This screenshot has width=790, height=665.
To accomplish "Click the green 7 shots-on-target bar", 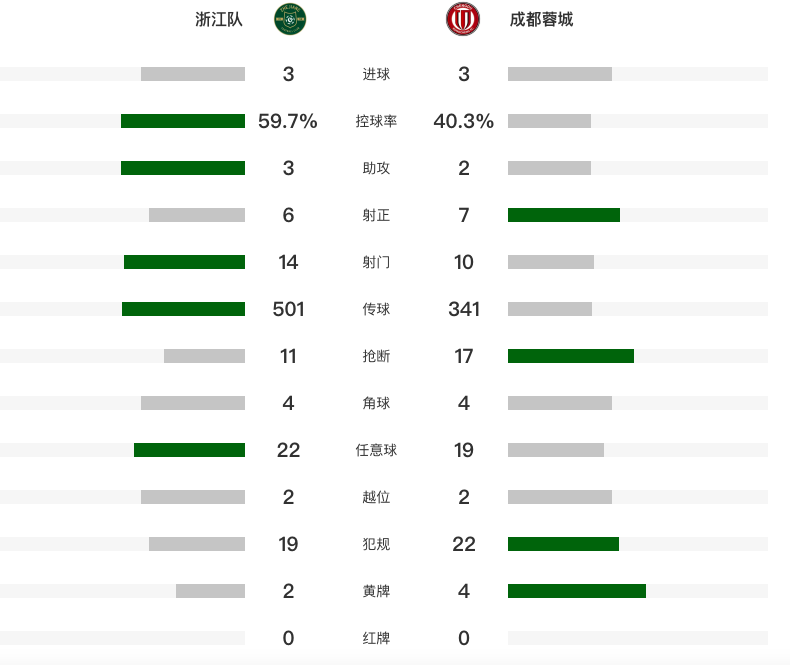I will [564, 215].
